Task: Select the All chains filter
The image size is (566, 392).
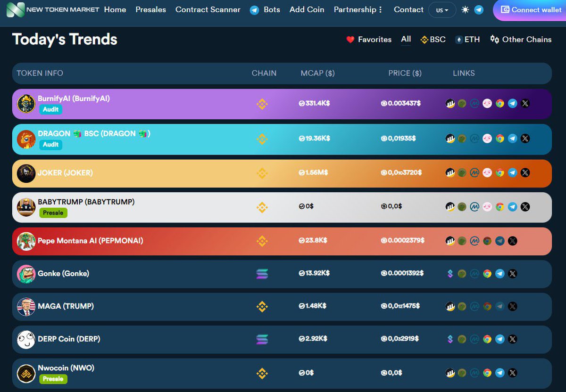Action: click(406, 39)
